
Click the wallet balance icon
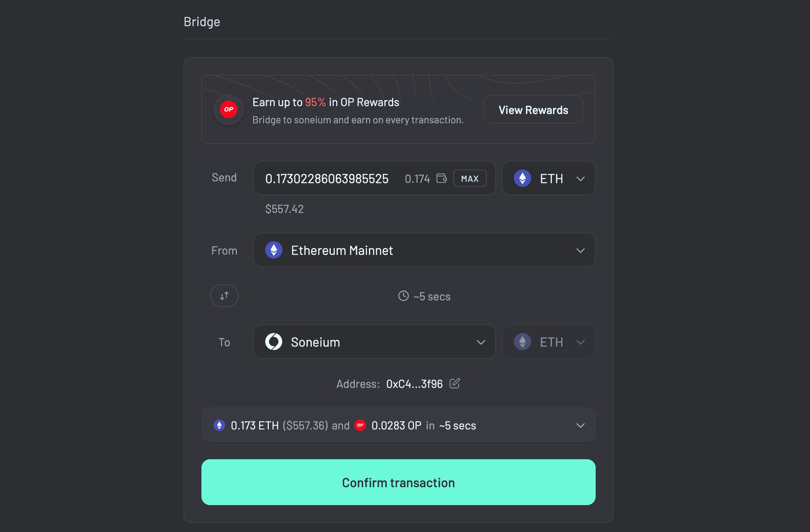pos(442,178)
